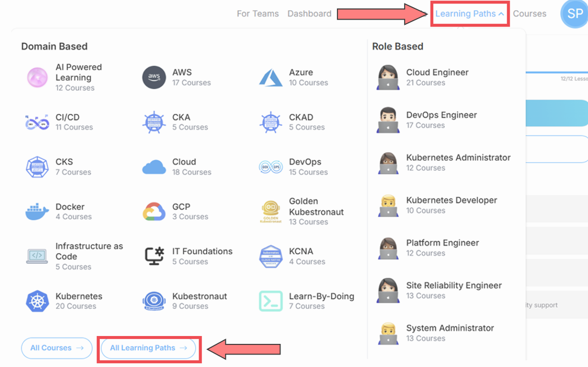The image size is (588, 367).
Task: Click the System Administrator avatar icon
Action: tap(388, 333)
